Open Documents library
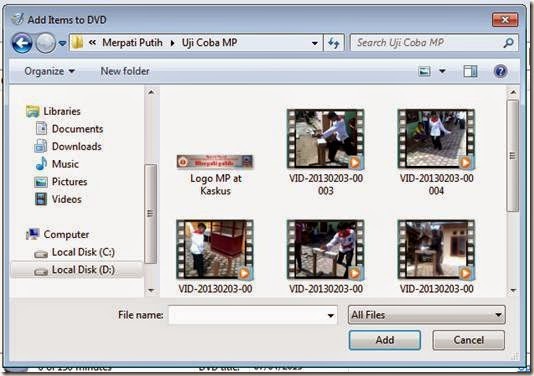This screenshot has height=376, width=534. (77, 129)
